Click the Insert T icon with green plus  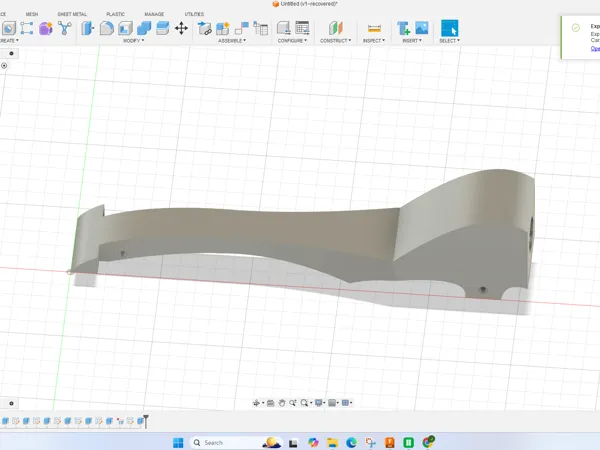click(x=403, y=28)
